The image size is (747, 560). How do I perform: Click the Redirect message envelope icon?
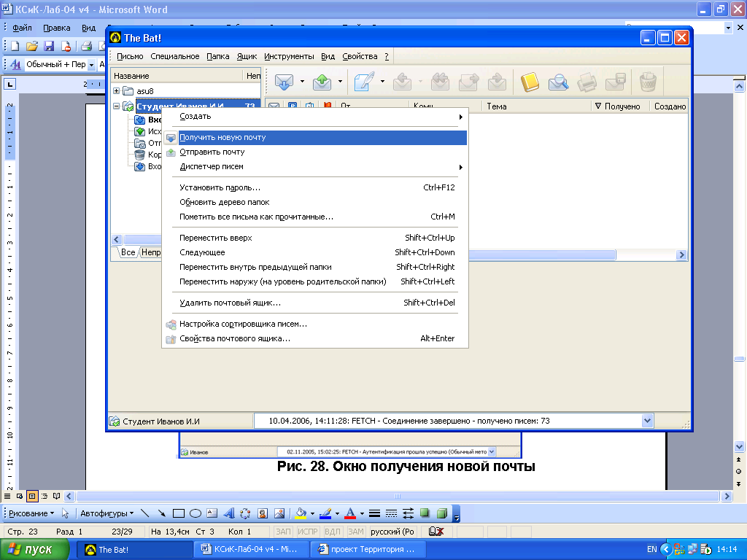(x=498, y=82)
